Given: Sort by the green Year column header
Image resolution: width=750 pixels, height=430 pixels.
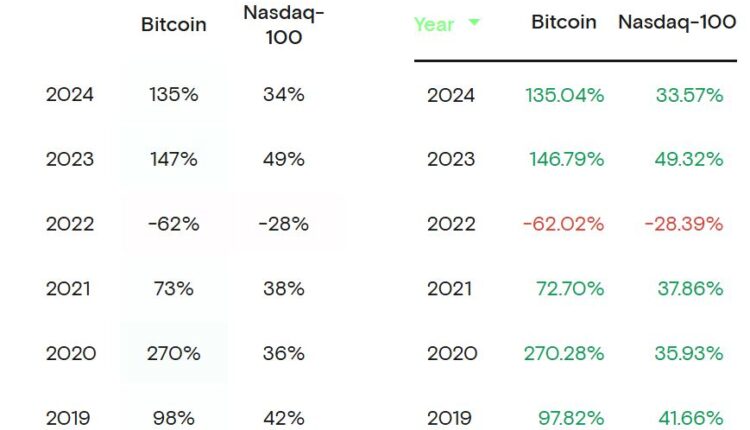Looking at the screenshot, I should 434,24.
